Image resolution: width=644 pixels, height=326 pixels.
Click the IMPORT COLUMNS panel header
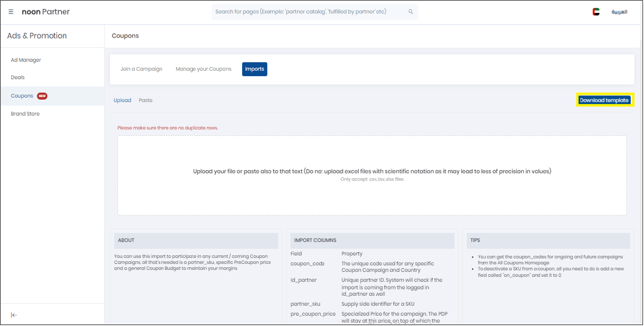click(373, 241)
